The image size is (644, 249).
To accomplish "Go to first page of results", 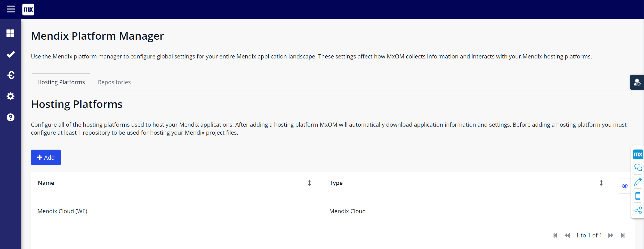I will click(x=555, y=235).
